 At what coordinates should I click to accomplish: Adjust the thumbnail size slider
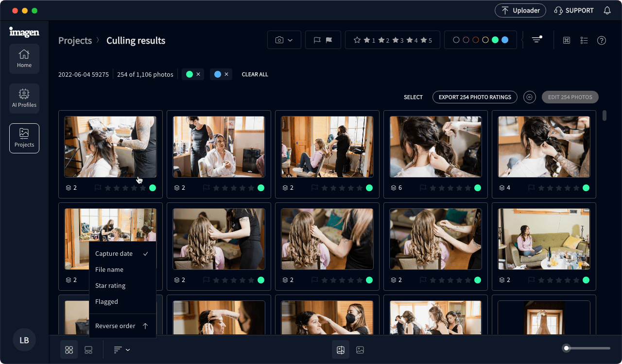[567, 348]
